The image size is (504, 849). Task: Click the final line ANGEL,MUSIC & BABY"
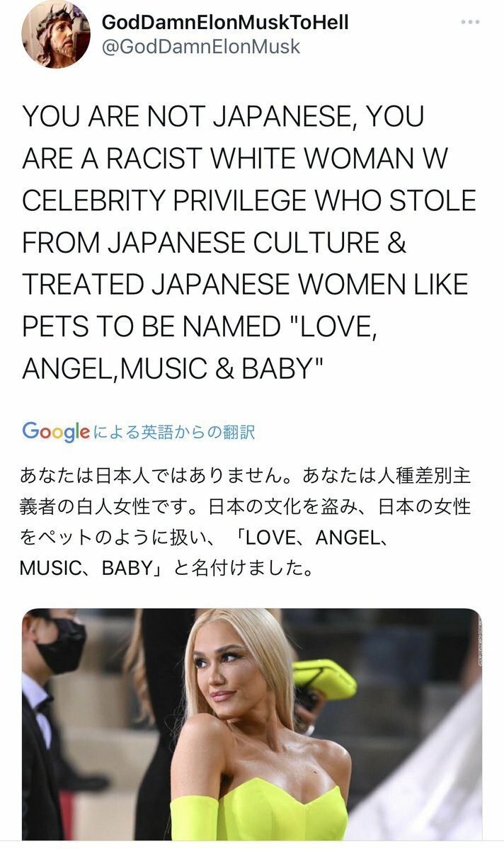point(173,369)
